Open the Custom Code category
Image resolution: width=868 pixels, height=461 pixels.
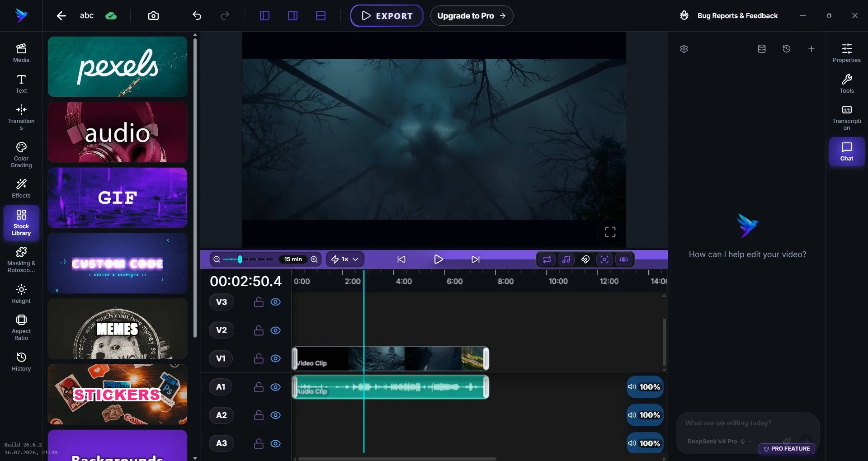(118, 263)
